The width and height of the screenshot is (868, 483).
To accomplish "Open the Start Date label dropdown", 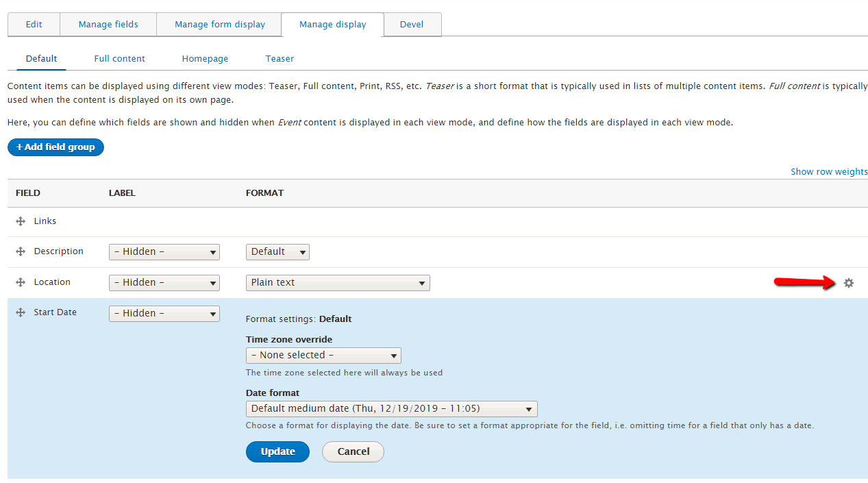I will click(x=164, y=312).
